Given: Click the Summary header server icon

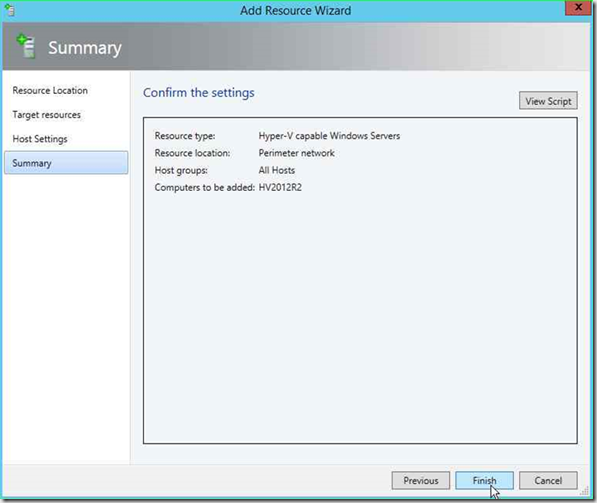Looking at the screenshot, I should (26, 46).
